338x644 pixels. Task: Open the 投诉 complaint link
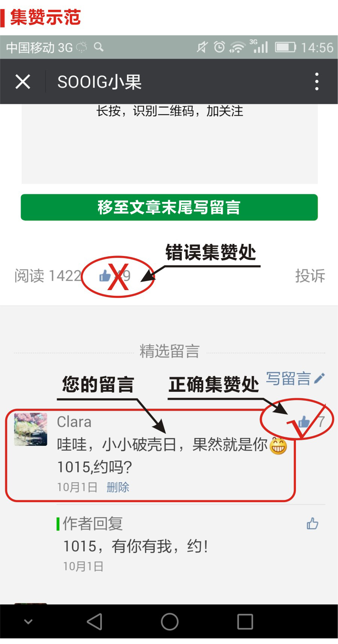pos(310,276)
